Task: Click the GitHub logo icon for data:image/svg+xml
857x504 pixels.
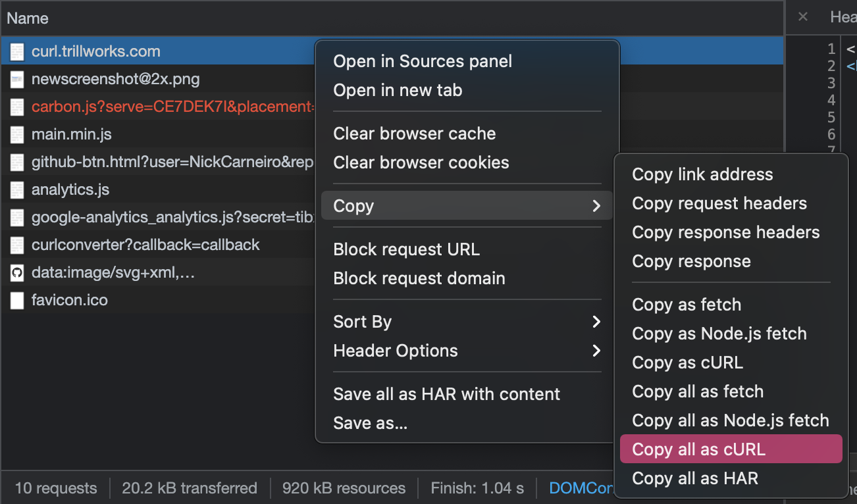Action: [18, 272]
